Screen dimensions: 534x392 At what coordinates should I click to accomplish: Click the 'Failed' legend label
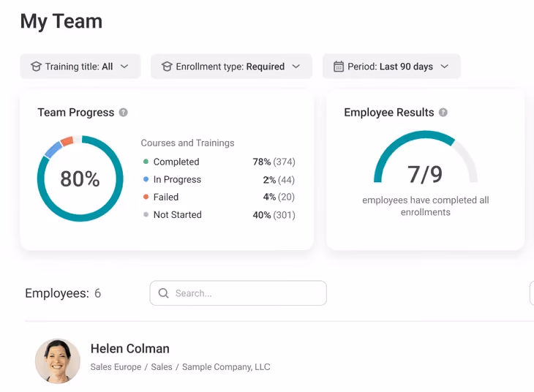pyautogui.click(x=166, y=197)
